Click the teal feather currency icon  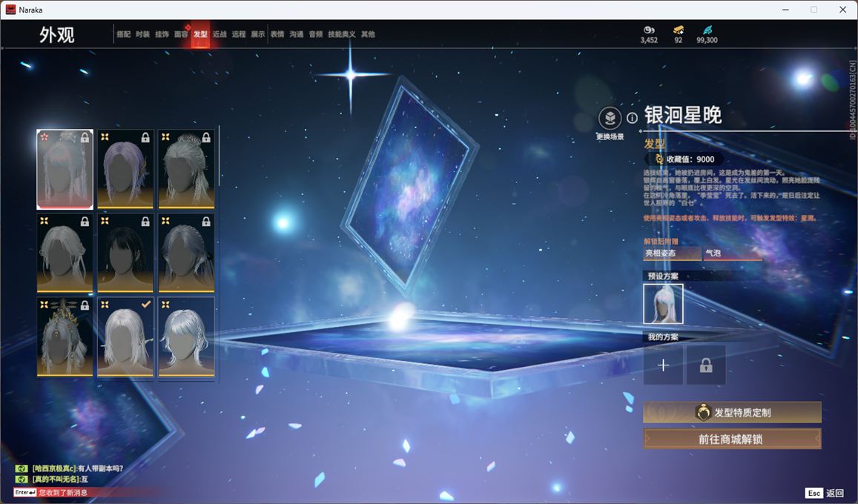coord(707,30)
